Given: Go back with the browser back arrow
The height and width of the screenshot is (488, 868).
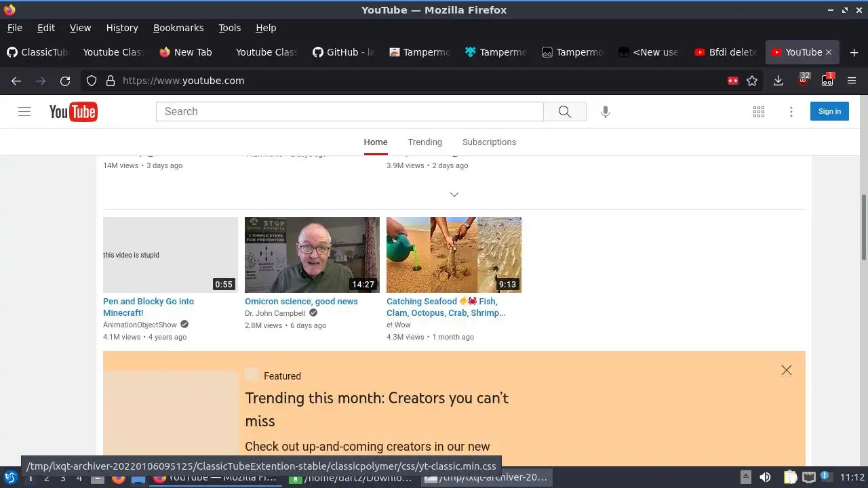Looking at the screenshot, I should tap(16, 81).
